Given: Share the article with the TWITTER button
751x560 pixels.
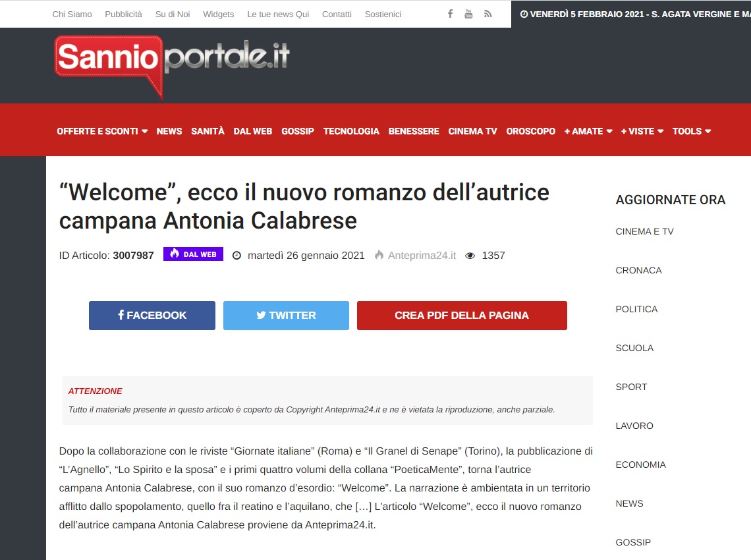Looking at the screenshot, I should (x=286, y=315).
